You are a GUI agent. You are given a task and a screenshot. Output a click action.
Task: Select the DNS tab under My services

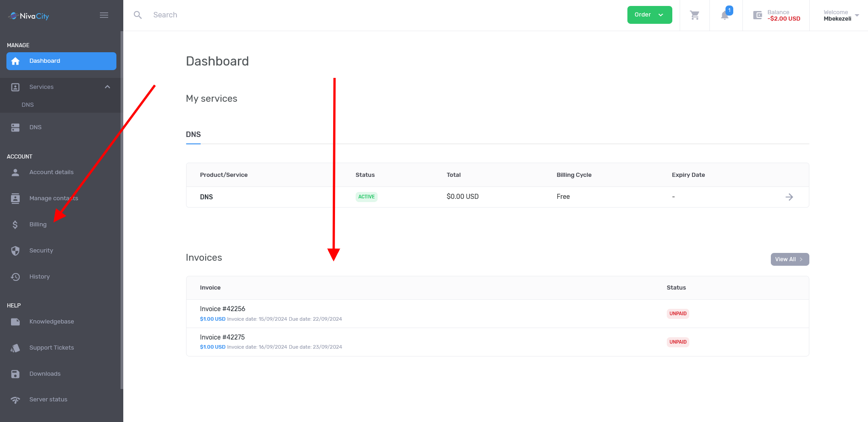(193, 135)
